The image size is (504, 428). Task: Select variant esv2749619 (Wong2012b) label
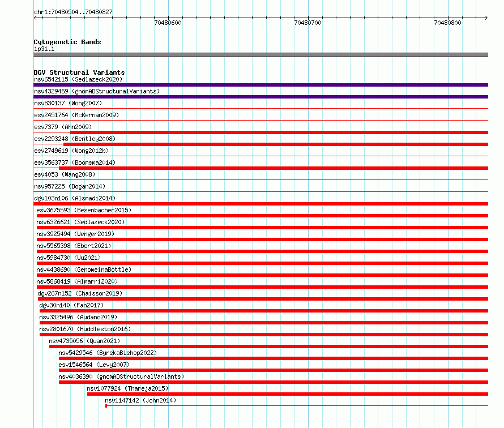tap(71, 151)
